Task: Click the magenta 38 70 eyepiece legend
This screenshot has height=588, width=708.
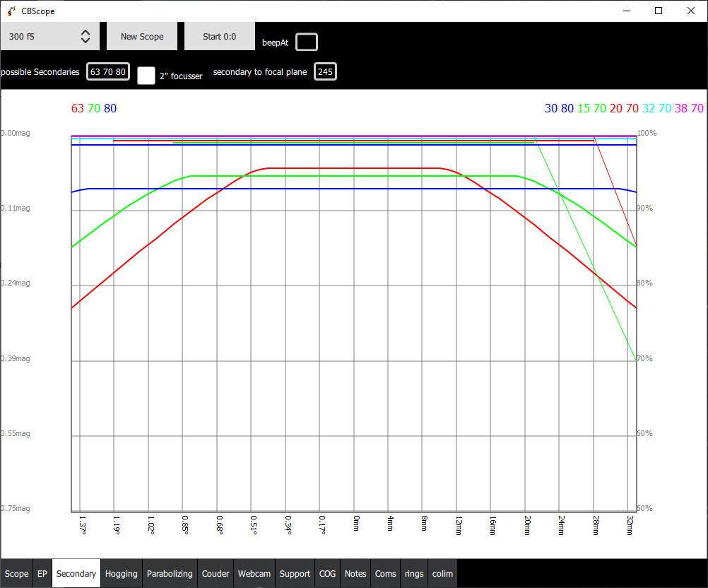Action: [689, 108]
